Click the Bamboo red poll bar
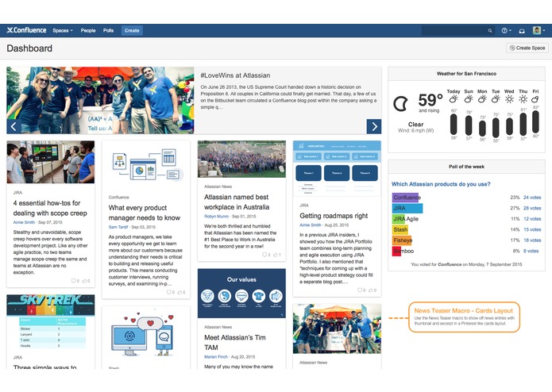 coord(396,251)
